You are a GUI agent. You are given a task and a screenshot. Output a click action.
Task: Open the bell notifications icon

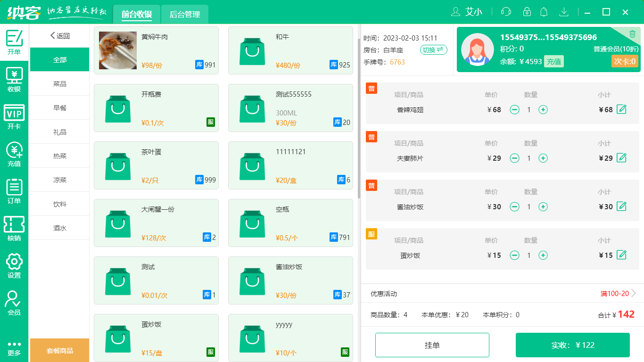pyautogui.click(x=544, y=12)
